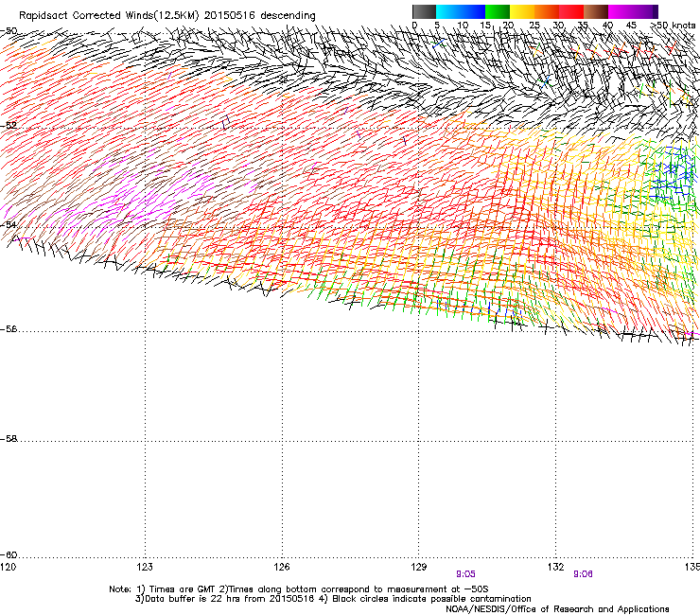The image size is (700, 615).
Task: Click the longitude label '132'
Action: tap(556, 567)
